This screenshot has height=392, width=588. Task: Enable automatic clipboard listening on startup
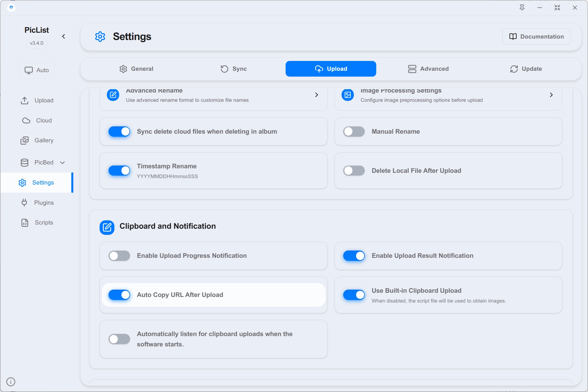(119, 339)
